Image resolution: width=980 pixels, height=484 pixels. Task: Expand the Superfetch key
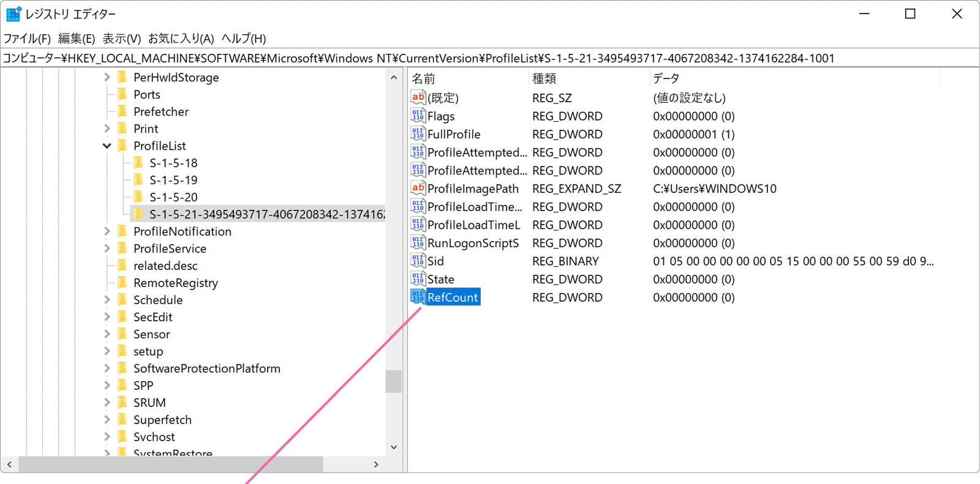point(107,420)
